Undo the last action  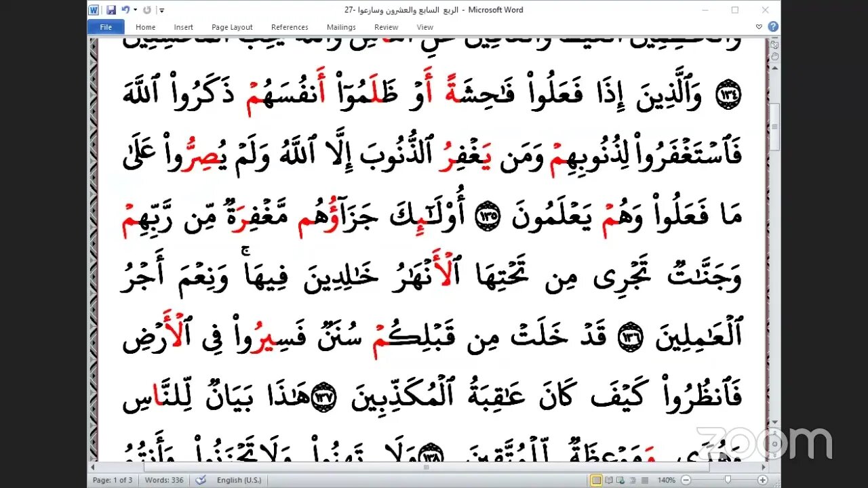click(125, 10)
